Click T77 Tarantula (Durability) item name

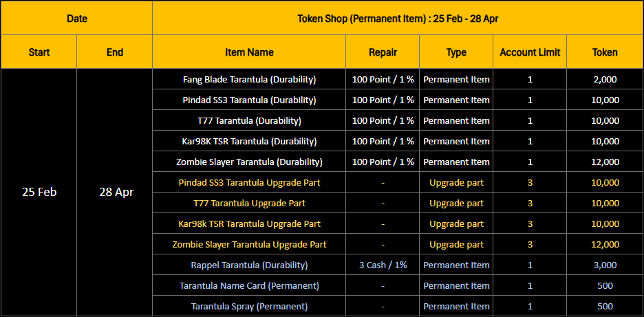[x=249, y=120]
